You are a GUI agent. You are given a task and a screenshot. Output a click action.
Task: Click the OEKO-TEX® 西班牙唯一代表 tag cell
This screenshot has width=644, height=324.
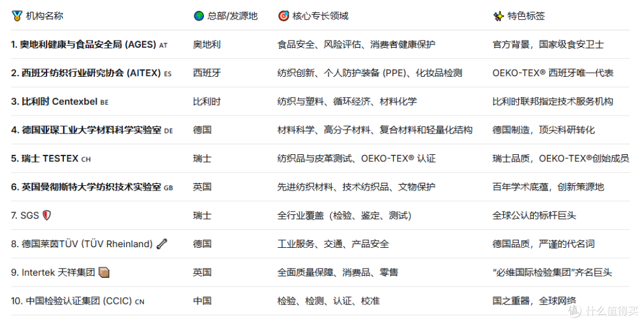coord(553,73)
